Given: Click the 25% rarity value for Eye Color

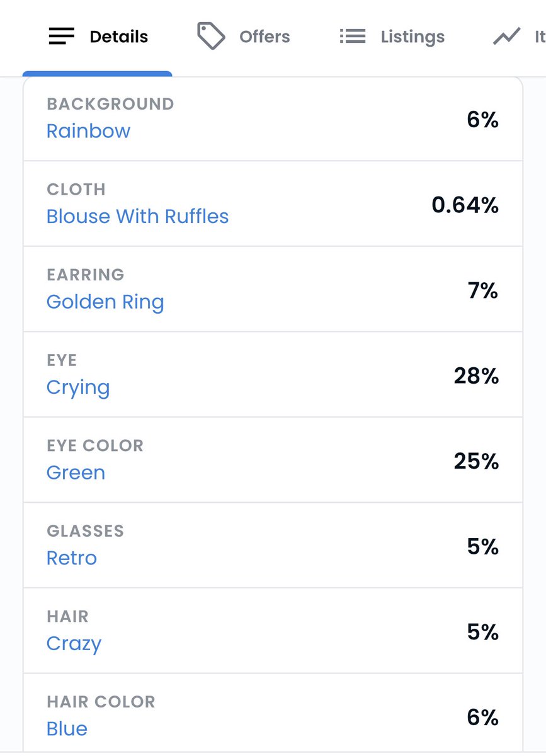Looking at the screenshot, I should [477, 462].
